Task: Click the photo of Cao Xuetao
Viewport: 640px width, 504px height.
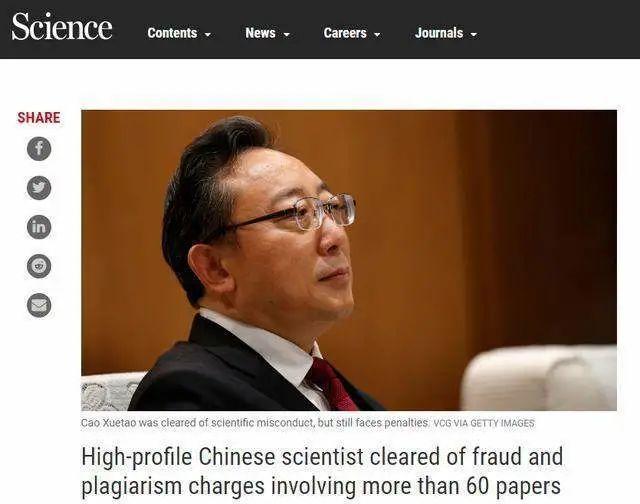Action: [349, 260]
